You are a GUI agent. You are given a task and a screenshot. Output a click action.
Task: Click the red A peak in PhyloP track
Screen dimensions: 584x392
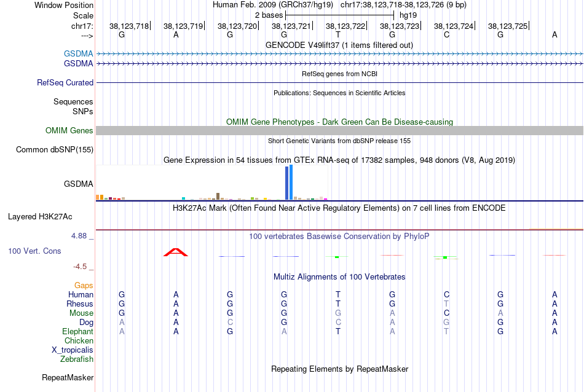(x=176, y=252)
